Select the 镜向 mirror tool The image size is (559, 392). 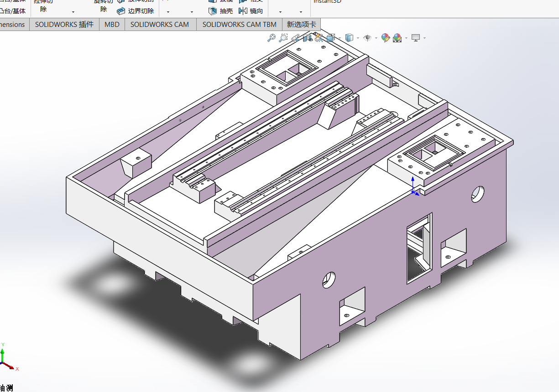(251, 11)
